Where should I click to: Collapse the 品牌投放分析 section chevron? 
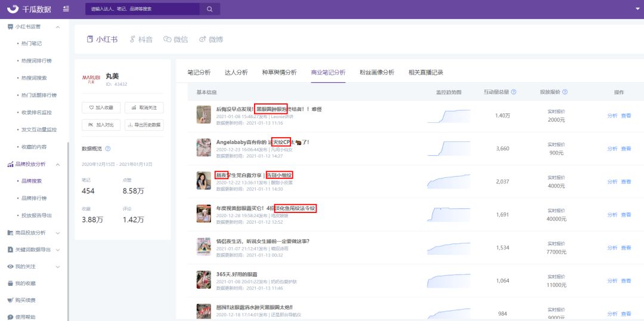[x=57, y=165]
